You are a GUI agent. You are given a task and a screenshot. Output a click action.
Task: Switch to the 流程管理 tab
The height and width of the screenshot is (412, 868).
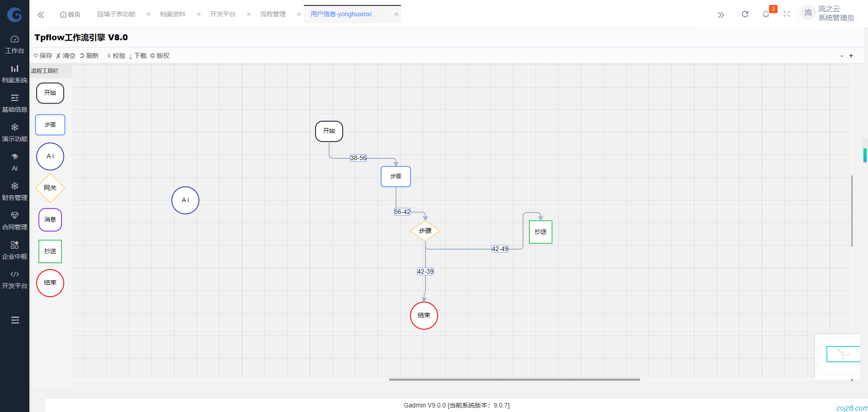[x=273, y=14]
